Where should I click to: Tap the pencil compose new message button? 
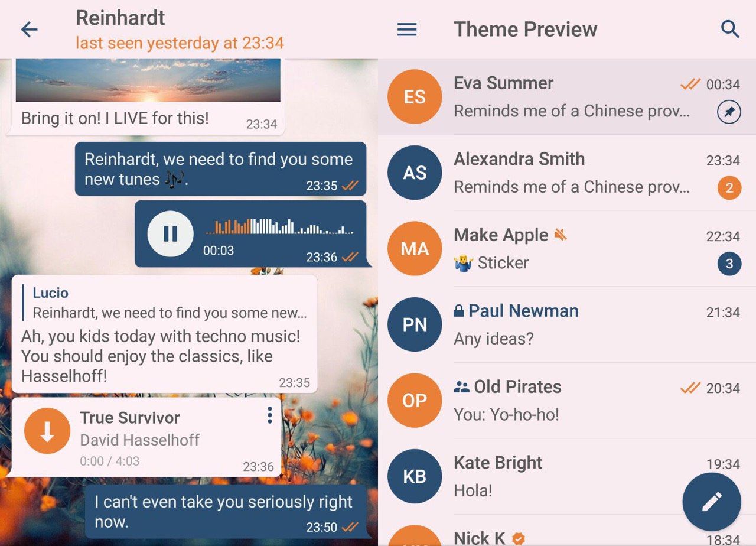(x=712, y=502)
